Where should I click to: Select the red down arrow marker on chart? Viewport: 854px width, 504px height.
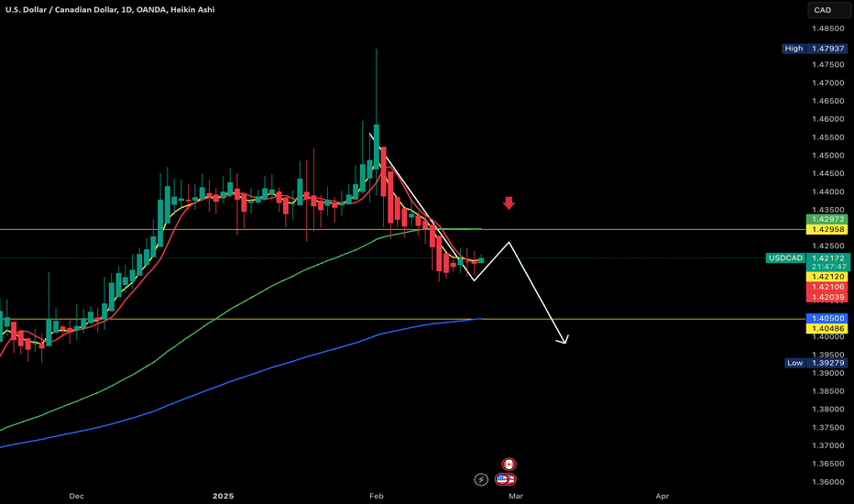(x=509, y=203)
